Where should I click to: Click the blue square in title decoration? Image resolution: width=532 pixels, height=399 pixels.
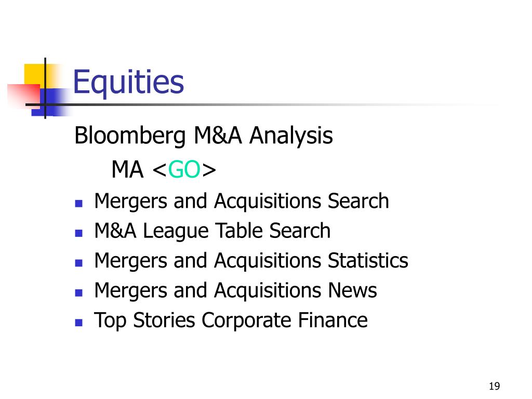(50, 102)
